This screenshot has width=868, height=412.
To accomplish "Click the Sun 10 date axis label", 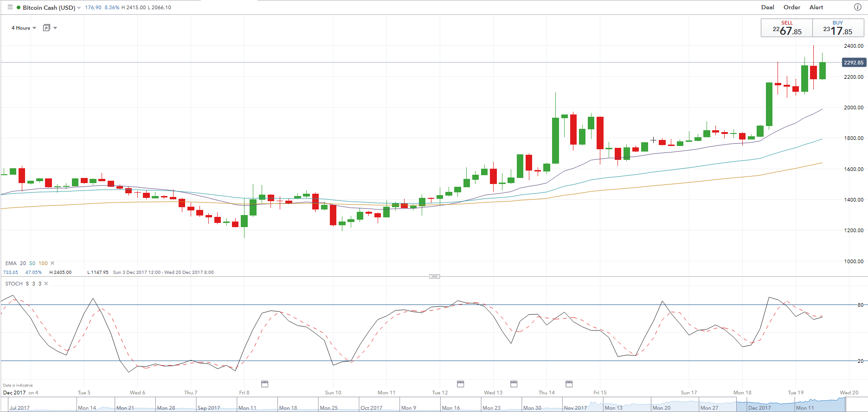I will (x=333, y=393).
